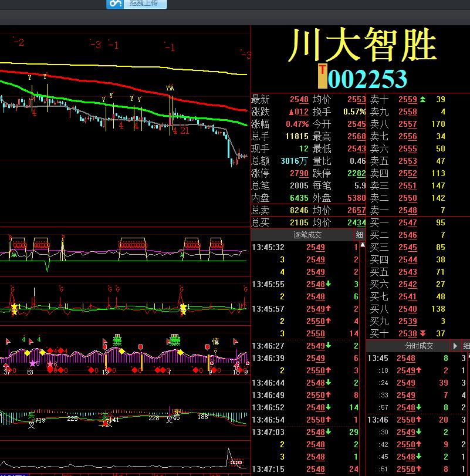Select buy level 买九 price 2539
470x476 pixels.
[x=407, y=321]
